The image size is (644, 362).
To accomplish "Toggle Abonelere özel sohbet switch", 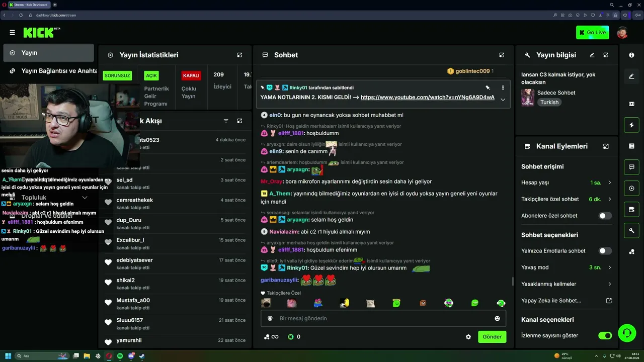I will [605, 216].
